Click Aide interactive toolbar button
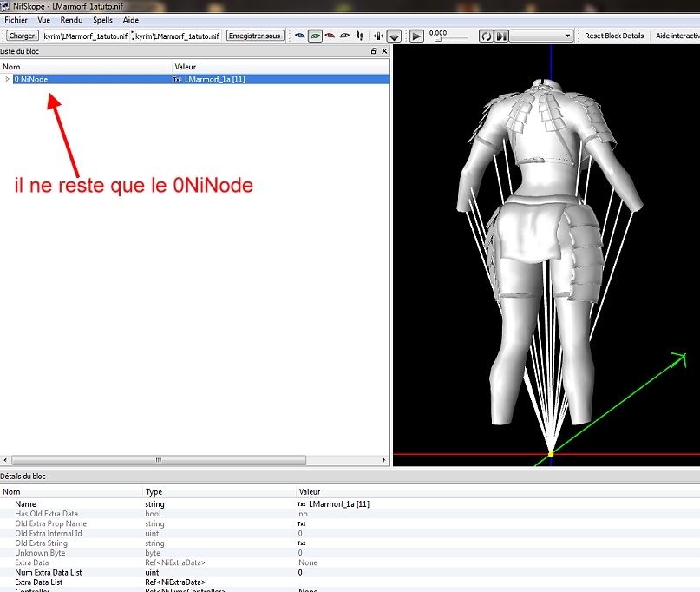The width and height of the screenshot is (700, 592). [x=677, y=36]
